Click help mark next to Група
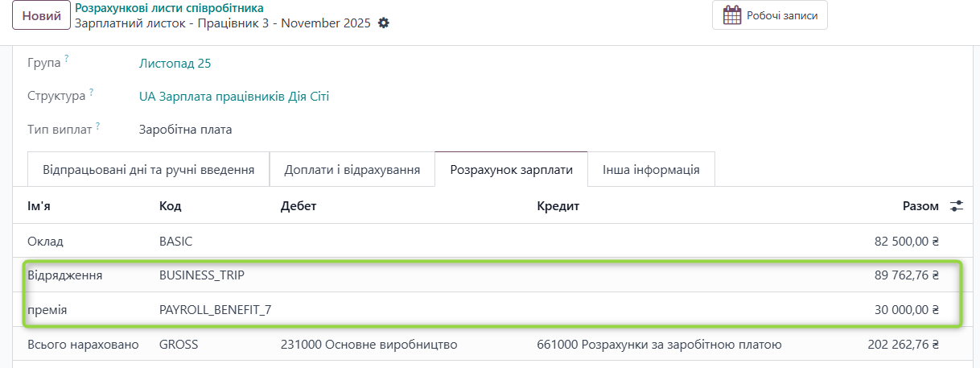The height and width of the screenshot is (368, 980). (x=67, y=59)
